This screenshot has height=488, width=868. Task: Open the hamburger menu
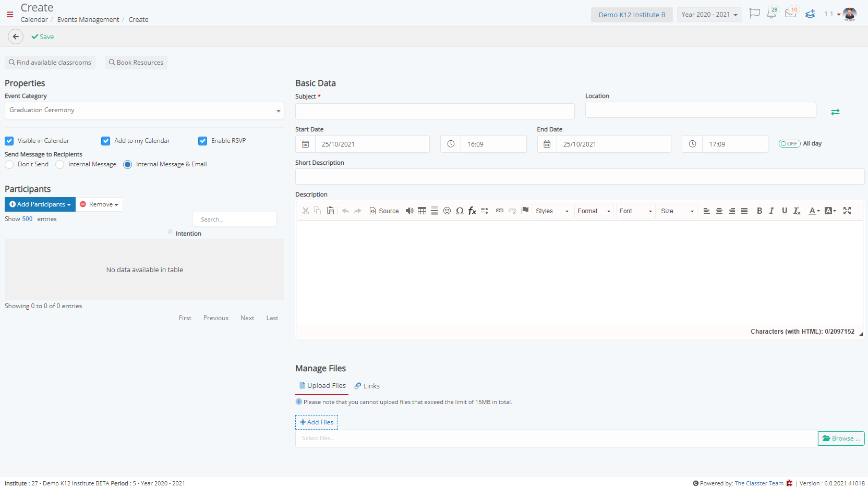[x=10, y=15]
